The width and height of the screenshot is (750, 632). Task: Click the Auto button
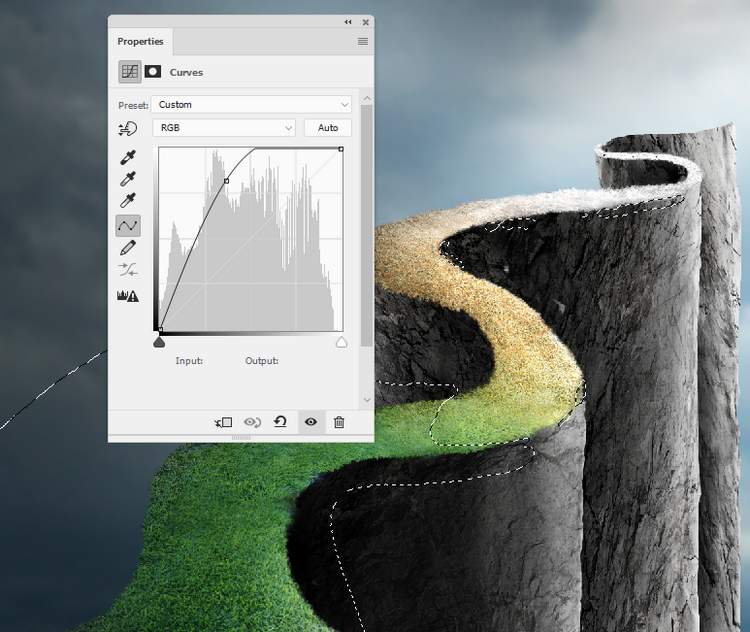point(328,128)
